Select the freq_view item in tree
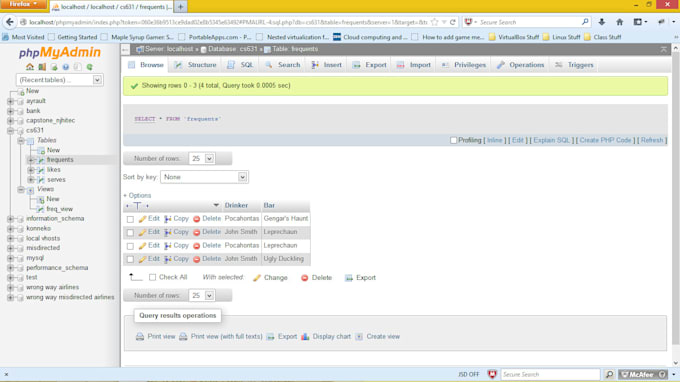This screenshot has height=382, width=680. click(59, 209)
